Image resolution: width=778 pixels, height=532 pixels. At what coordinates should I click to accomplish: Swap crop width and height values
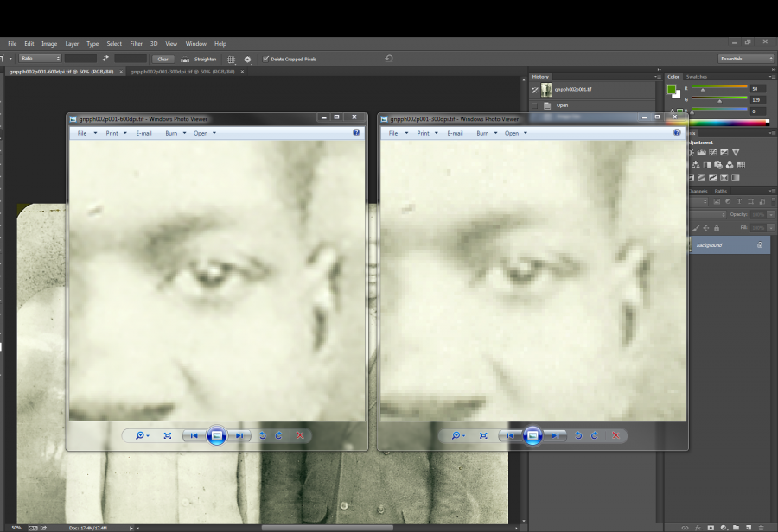[105, 59]
